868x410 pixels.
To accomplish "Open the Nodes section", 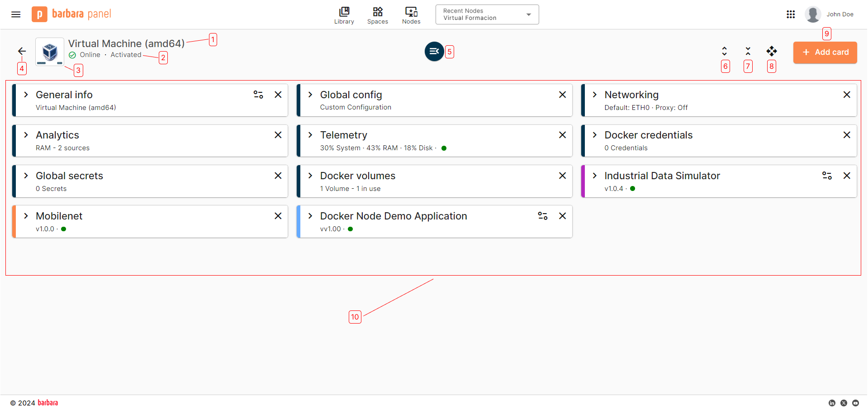I will [411, 14].
